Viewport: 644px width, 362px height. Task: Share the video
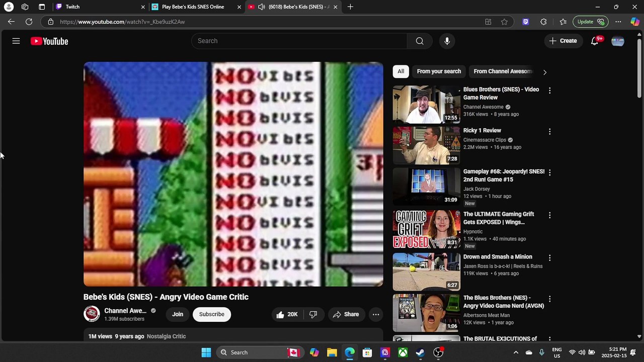346,315
